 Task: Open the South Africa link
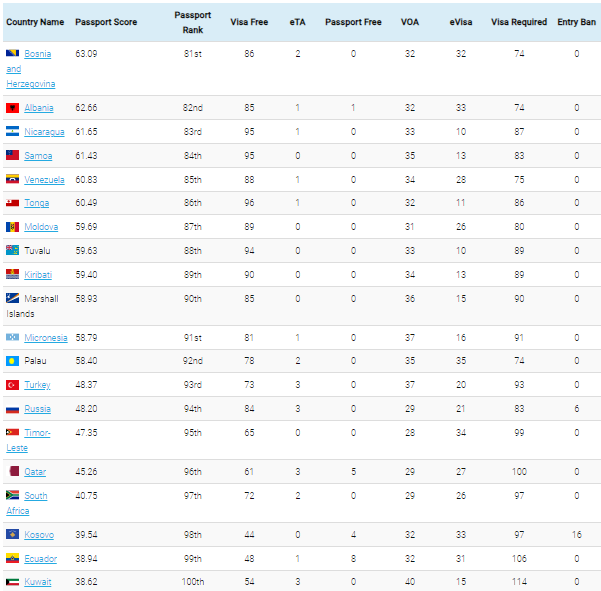click(27, 503)
